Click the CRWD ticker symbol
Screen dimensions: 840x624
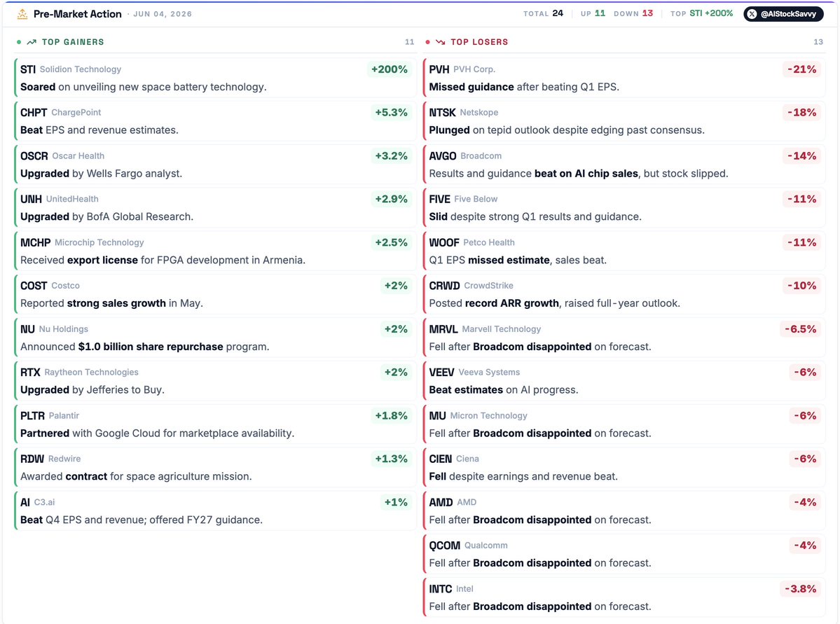point(445,286)
